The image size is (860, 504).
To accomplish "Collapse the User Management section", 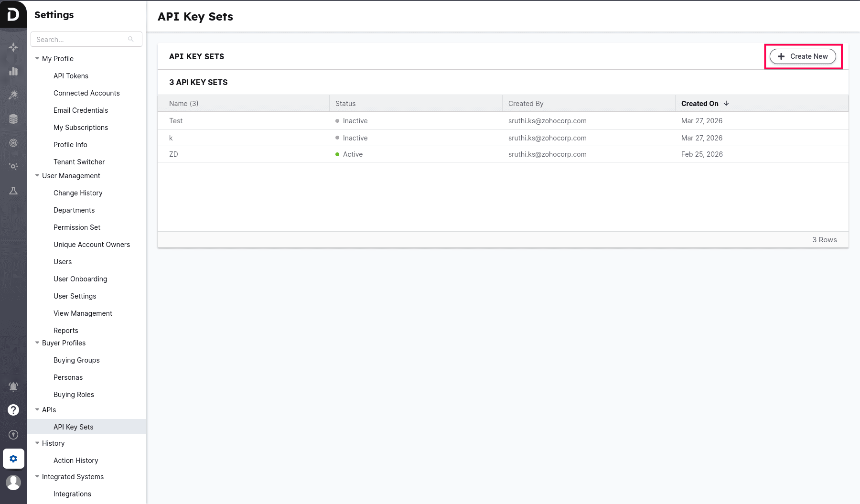I will 37,175.
